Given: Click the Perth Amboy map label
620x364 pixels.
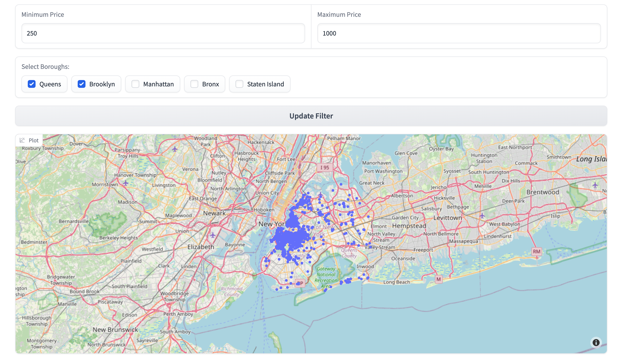Looking at the screenshot, I should [178, 314].
